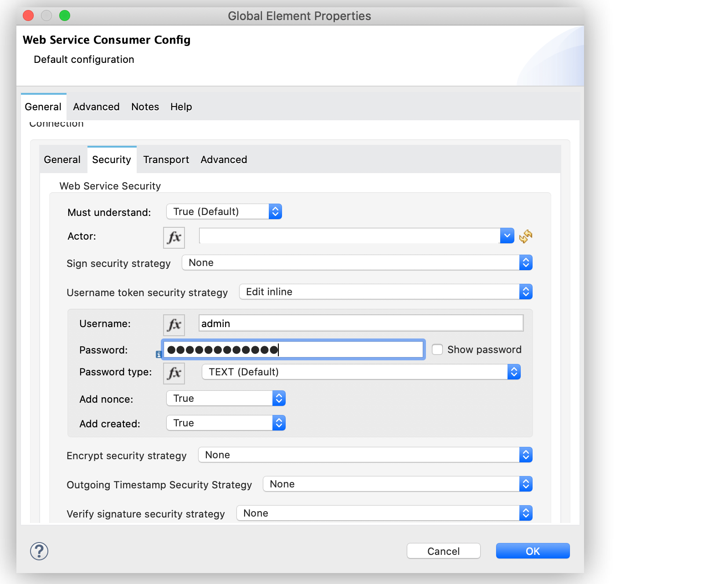The height and width of the screenshot is (584, 728).
Task: Switch to the Transport connection tab
Action: pos(166,159)
